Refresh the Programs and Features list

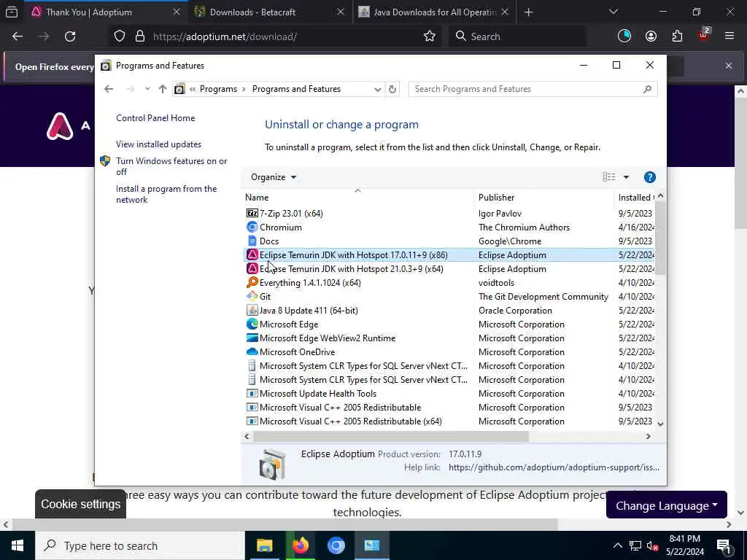[392, 89]
